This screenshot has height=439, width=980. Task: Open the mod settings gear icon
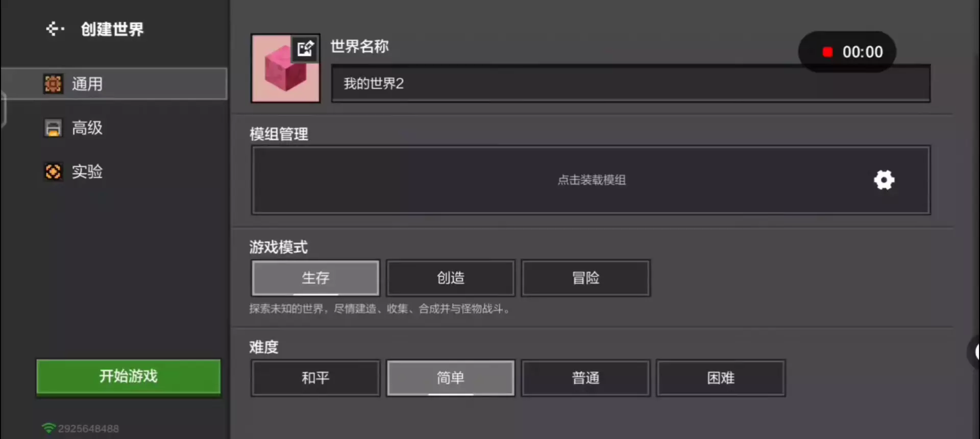coord(884,180)
